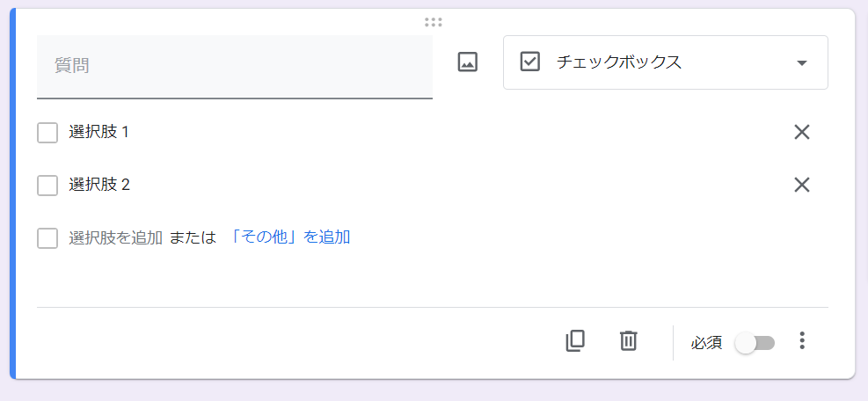The width and height of the screenshot is (868, 401).
Task: Add an image to the question
Action: (x=467, y=62)
